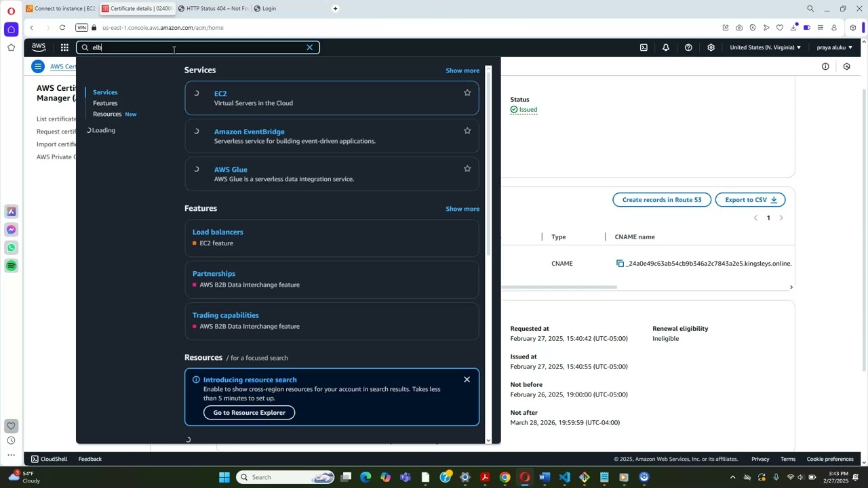868x488 pixels.
Task: Open the Partnerships feature result
Action: pos(214,274)
